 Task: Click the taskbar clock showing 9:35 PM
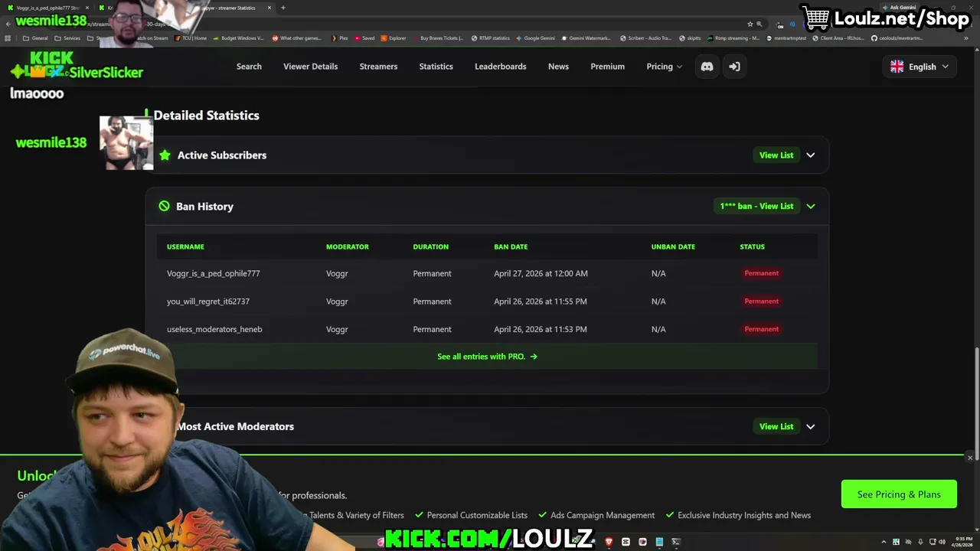963,542
